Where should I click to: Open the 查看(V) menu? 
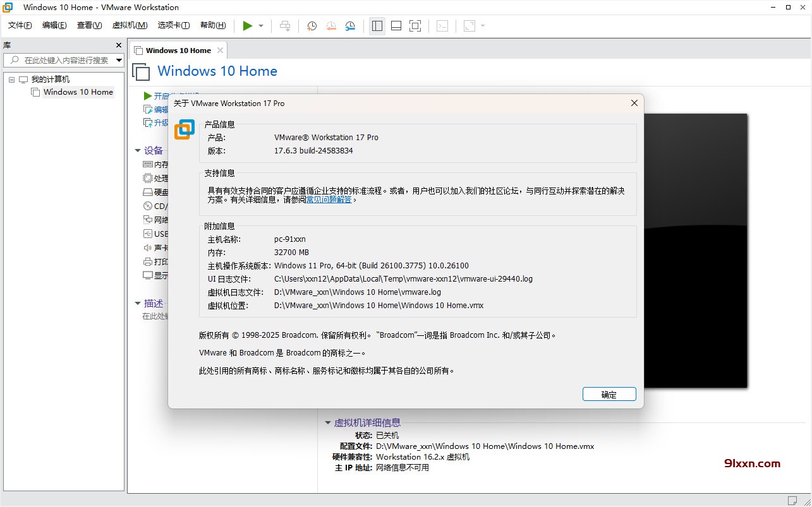(89, 25)
